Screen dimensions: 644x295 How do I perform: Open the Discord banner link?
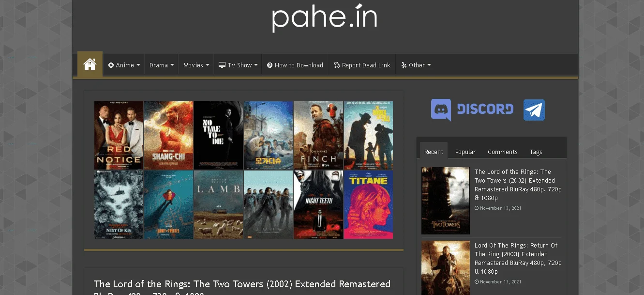472,109
